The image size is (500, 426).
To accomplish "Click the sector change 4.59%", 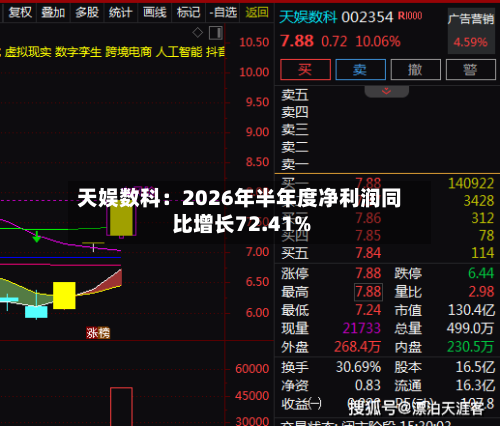I will pyautogui.click(x=470, y=42).
